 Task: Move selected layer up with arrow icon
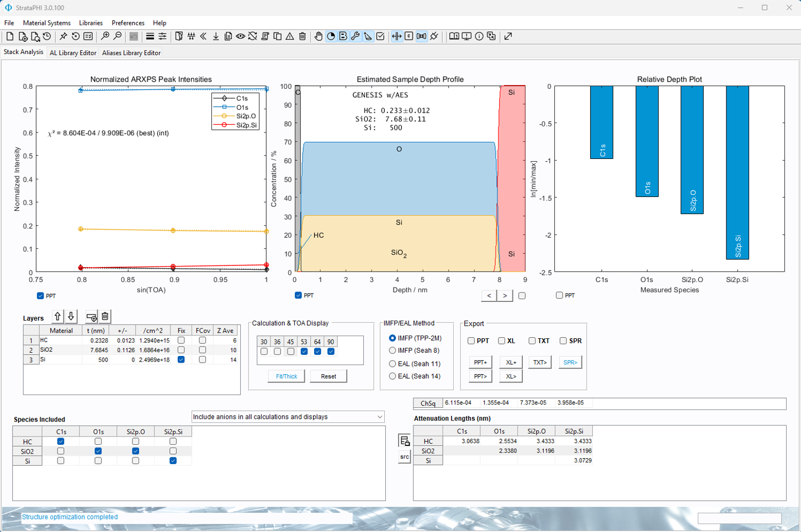point(57,317)
